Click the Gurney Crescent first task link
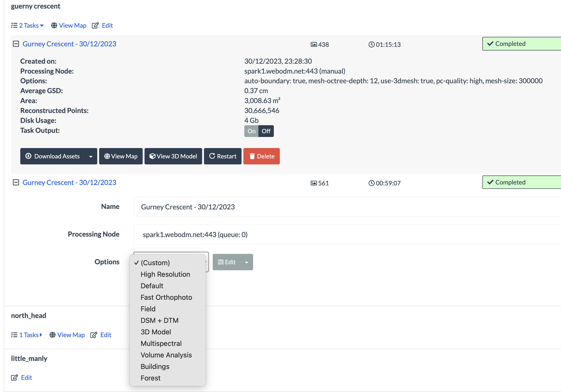This screenshot has height=392, width=561. [x=69, y=43]
